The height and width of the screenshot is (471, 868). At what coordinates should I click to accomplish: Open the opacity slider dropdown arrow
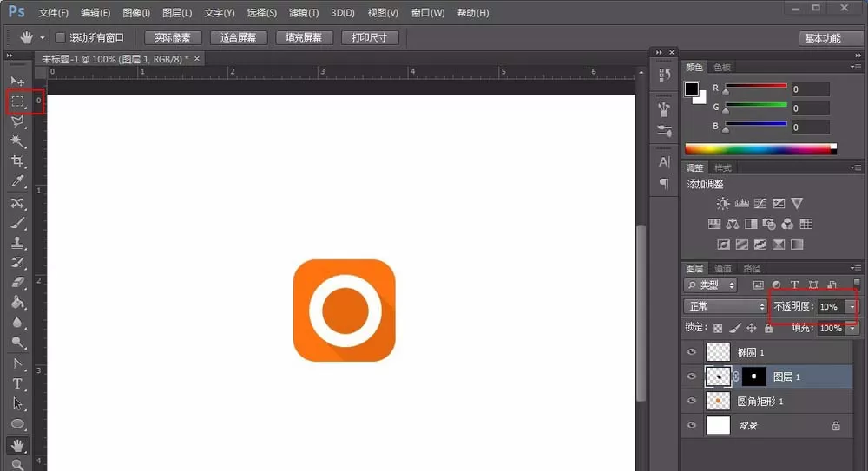tap(852, 306)
